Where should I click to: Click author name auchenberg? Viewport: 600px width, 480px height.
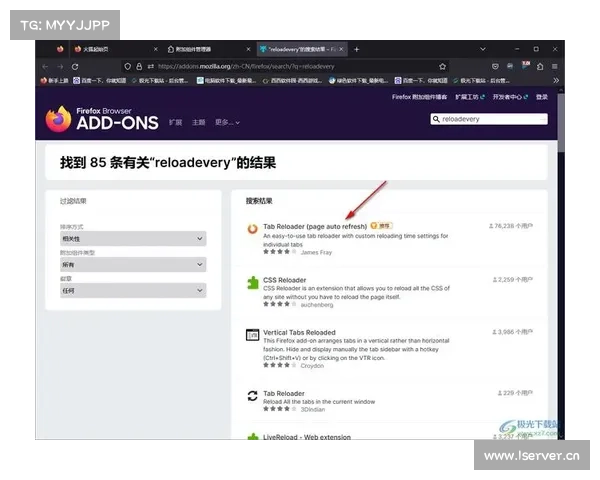[x=317, y=305]
